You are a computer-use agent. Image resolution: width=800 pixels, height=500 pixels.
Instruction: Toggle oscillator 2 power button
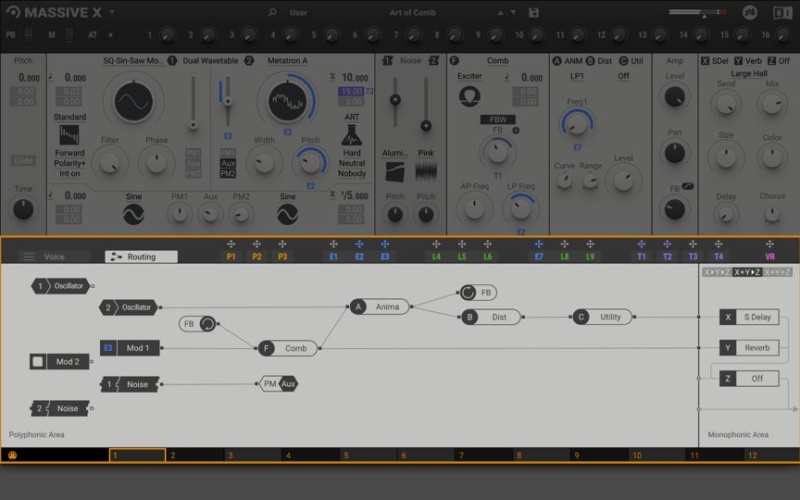pos(249,61)
